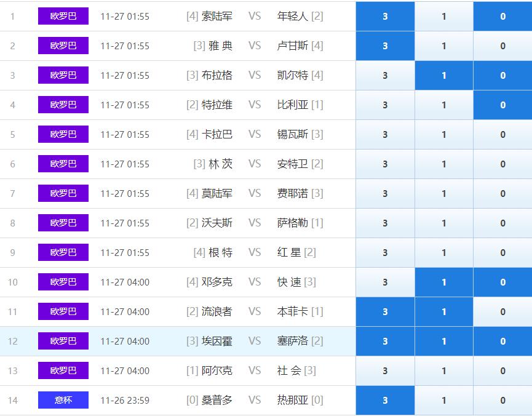Open team 热那亚 details
The image size is (532, 416).
[293, 401]
